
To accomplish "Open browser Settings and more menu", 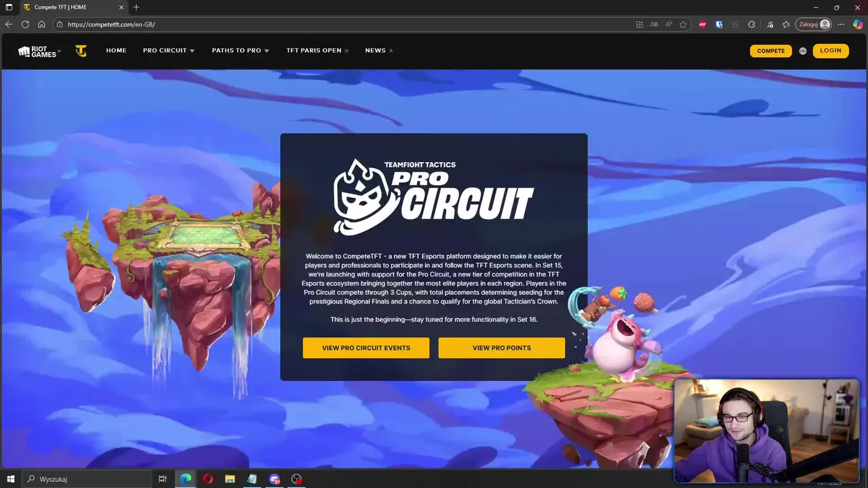I will click(x=841, y=24).
